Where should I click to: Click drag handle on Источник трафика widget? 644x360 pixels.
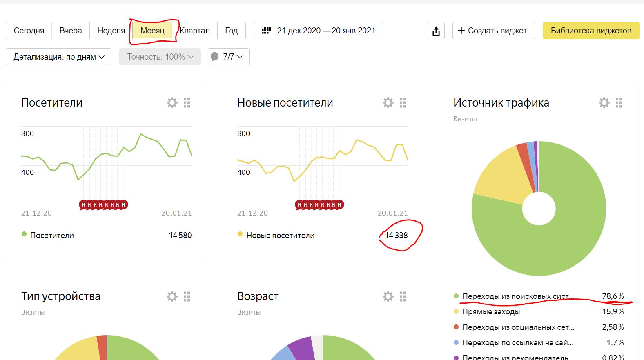click(619, 103)
